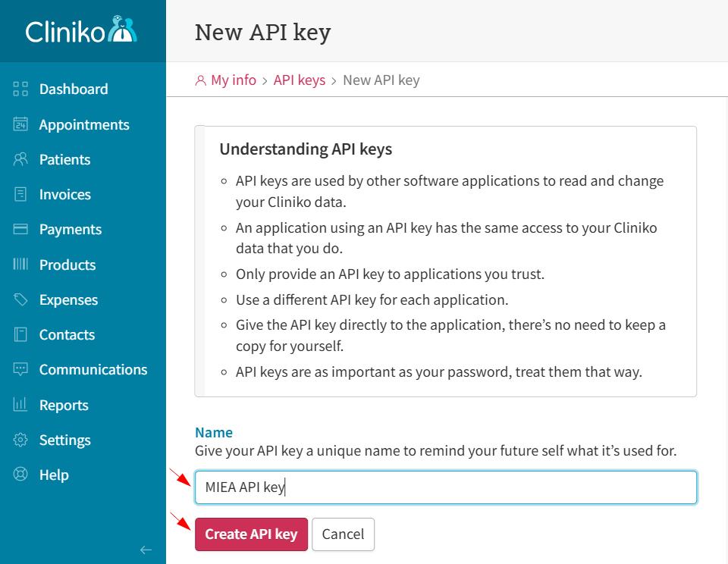
Task: Open the Help section
Action: [x=53, y=475]
